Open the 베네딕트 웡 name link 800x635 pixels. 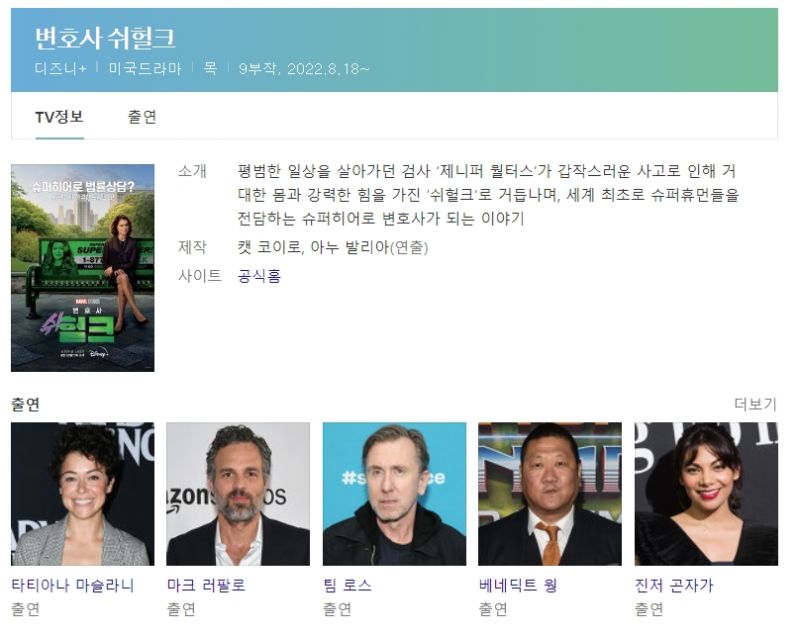tap(517, 585)
